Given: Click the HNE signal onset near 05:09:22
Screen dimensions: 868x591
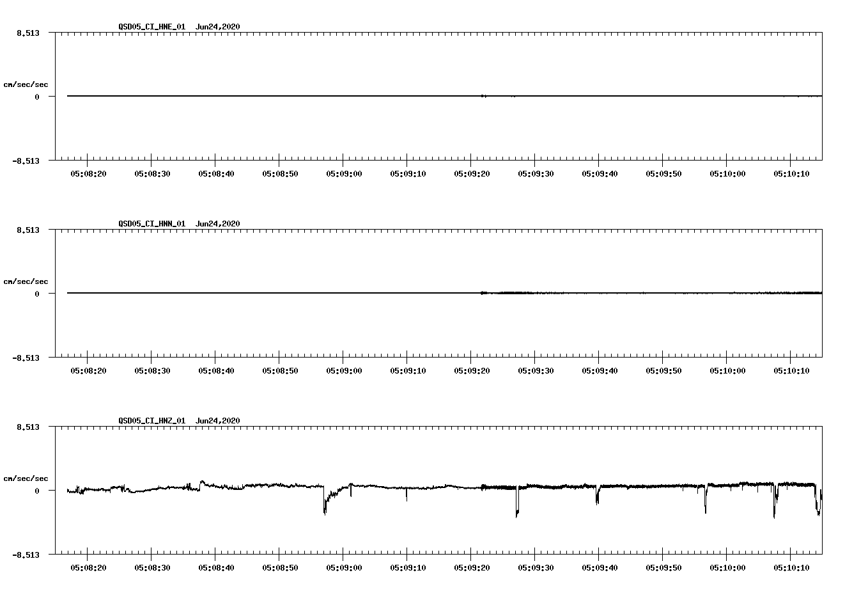Looking at the screenshot, I should pyautogui.click(x=483, y=96).
